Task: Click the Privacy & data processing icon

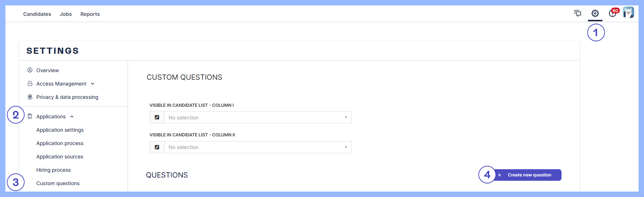Action: 30,97
